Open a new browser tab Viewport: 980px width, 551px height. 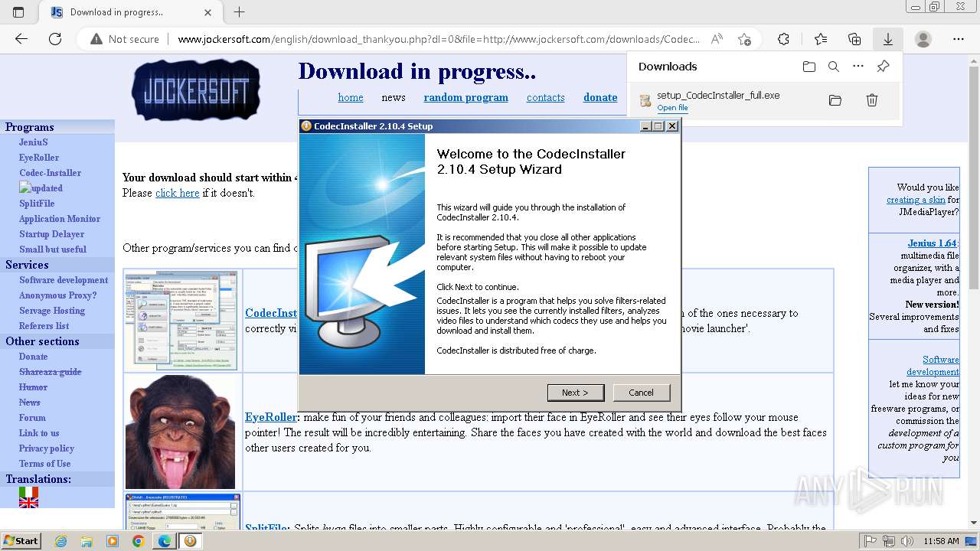coord(240,12)
